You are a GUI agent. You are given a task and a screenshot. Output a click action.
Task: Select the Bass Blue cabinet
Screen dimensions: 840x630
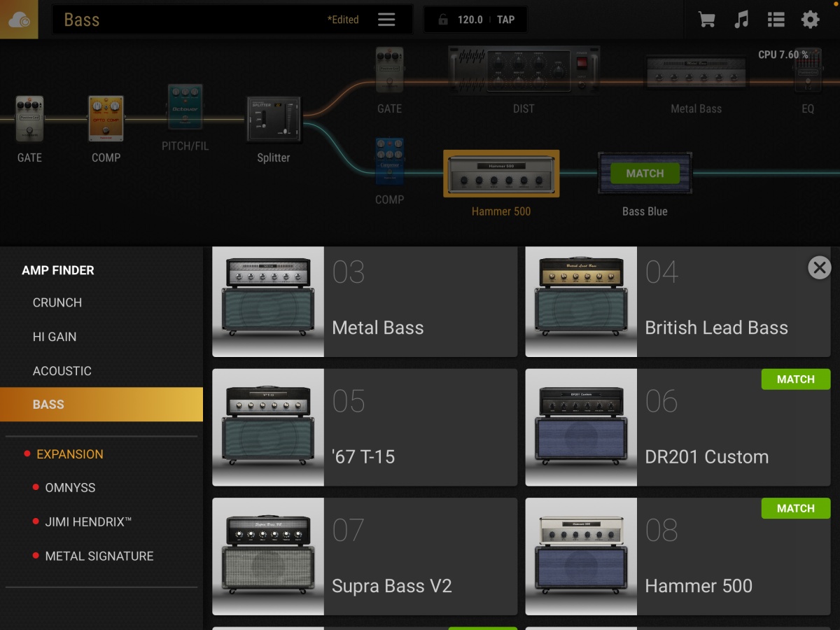(645, 174)
